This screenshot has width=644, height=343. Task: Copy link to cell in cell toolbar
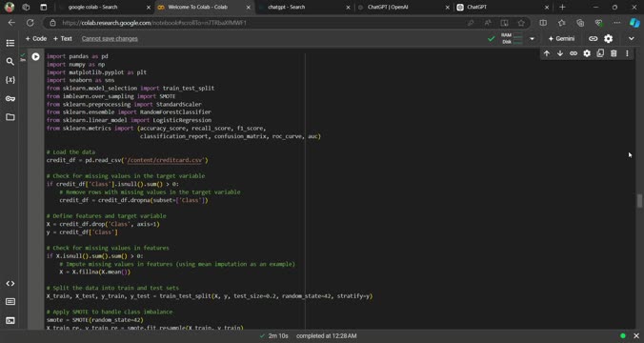click(x=574, y=53)
